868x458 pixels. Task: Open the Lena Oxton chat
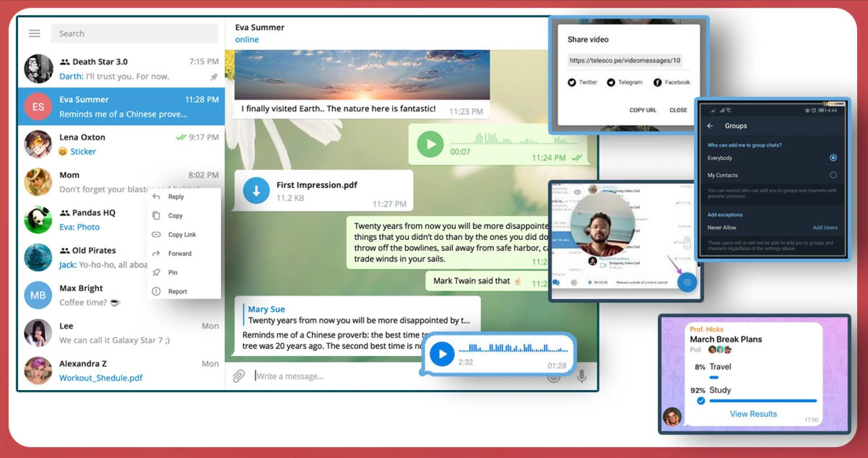121,144
